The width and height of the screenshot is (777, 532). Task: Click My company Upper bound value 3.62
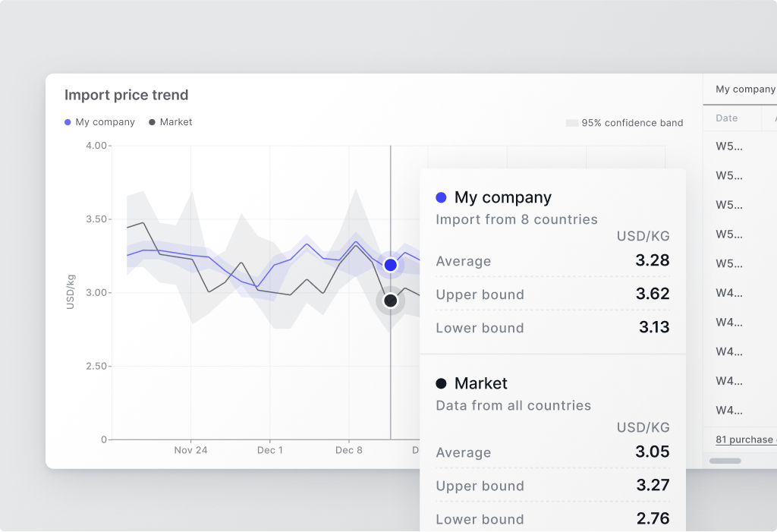652,294
